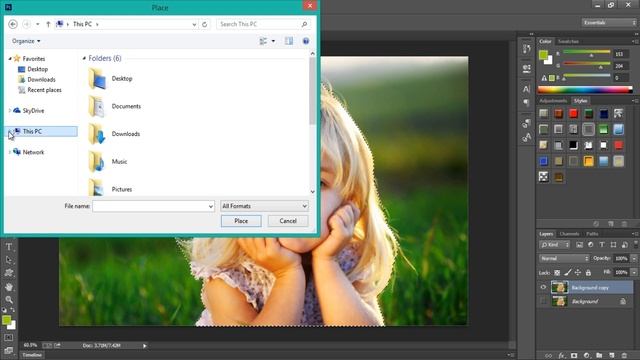This screenshot has height=360, width=640.
Task: Toggle the preview pane icon
Action: [289, 41]
